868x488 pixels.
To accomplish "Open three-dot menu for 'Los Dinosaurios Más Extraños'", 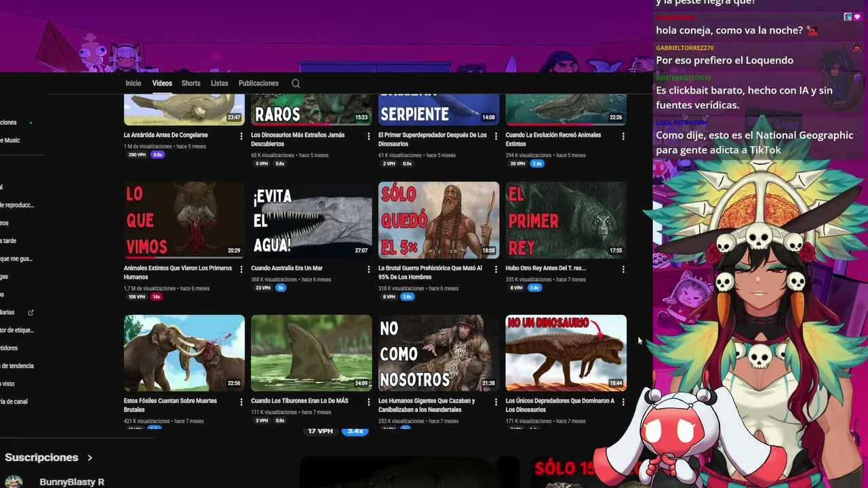I will (x=369, y=136).
